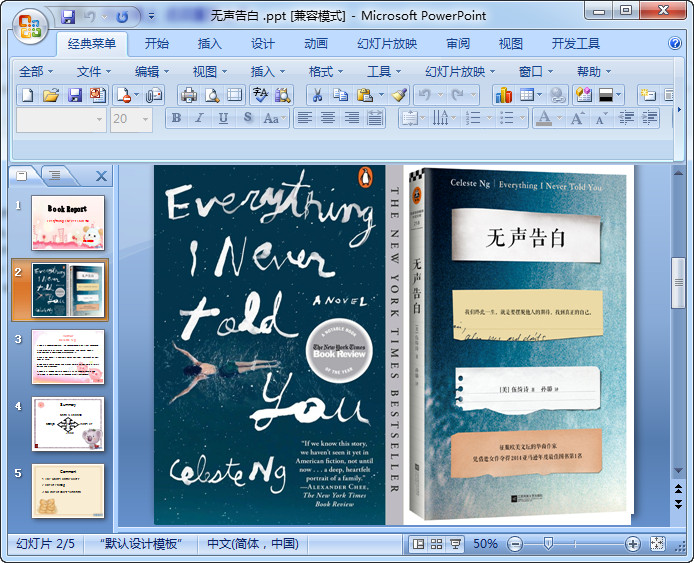Expand the numbering list dropdown
The image size is (694, 563).
pos(489,118)
